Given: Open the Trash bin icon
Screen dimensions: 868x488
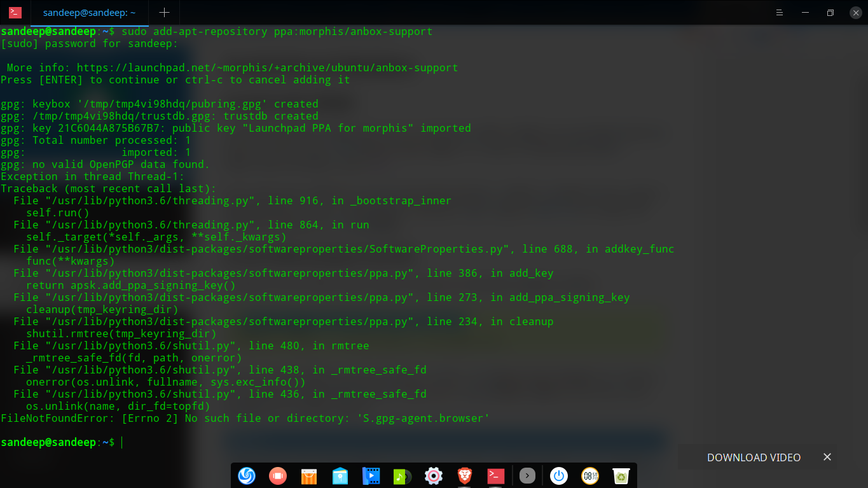Looking at the screenshot, I should [x=621, y=476].
